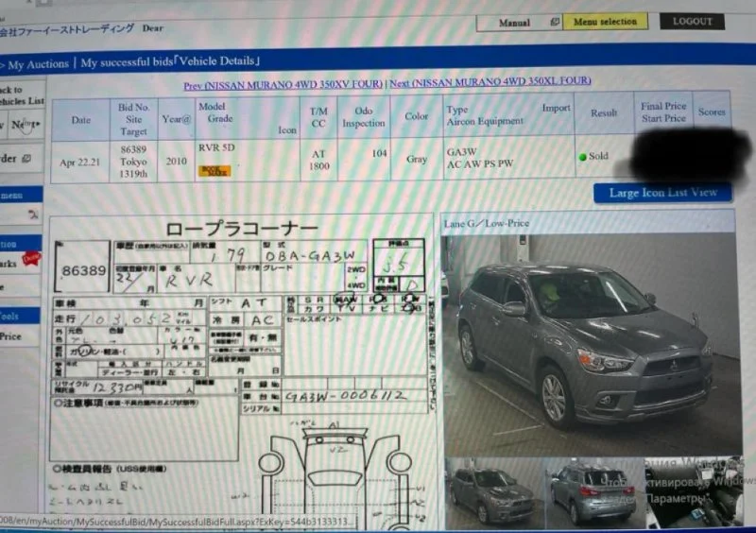Viewport: 756px width, 533px height.
Task: Click the Scores column header
Action: pyautogui.click(x=712, y=112)
